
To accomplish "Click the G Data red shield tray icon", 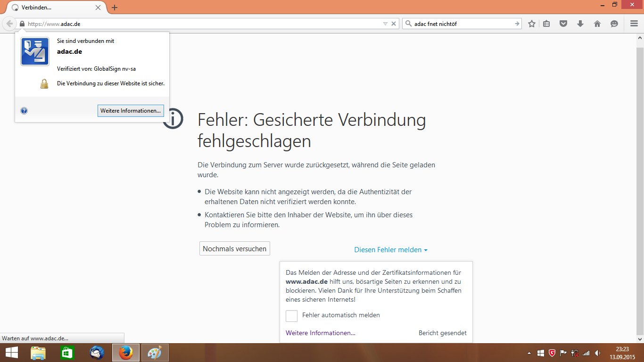I will click(552, 353).
